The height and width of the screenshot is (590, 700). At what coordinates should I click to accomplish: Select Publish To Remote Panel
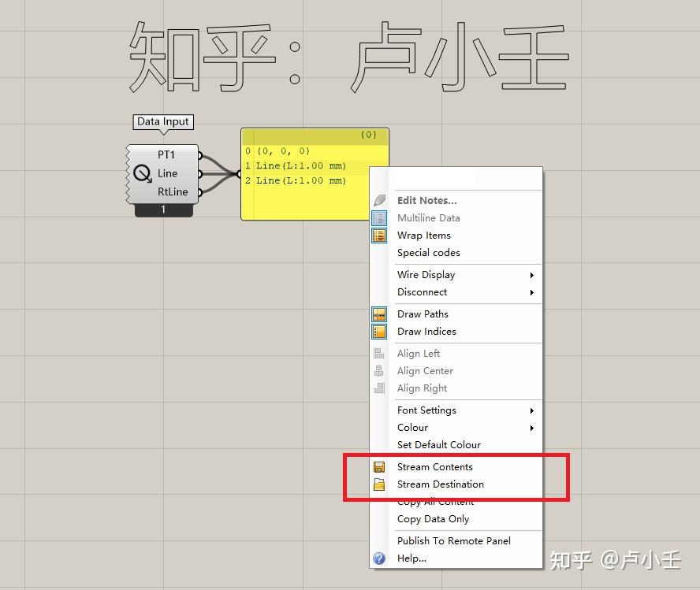453,540
